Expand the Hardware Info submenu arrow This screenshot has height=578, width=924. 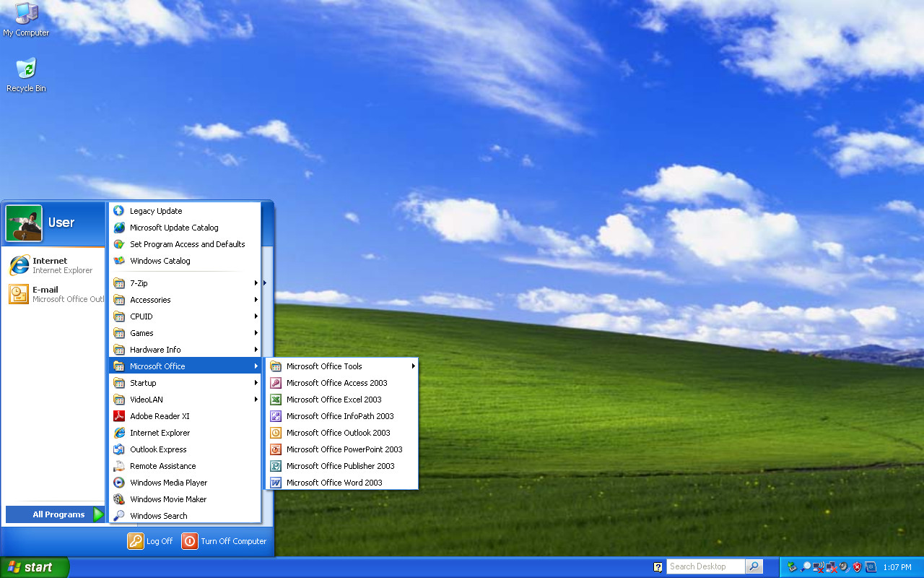(x=256, y=350)
